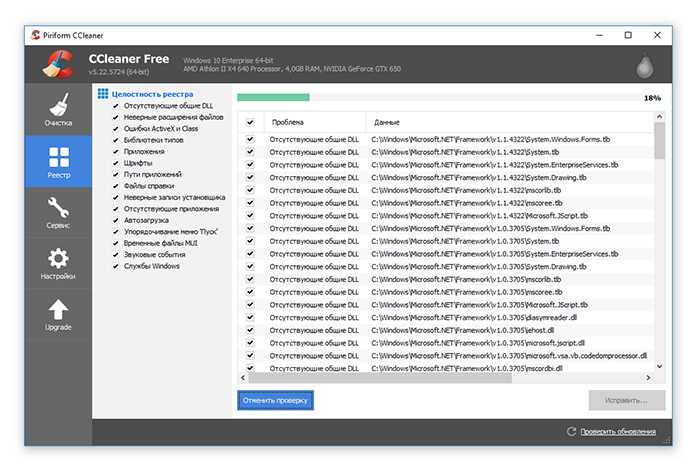The width and height of the screenshot is (700, 469).
Task: Toggle Отсутствующие общие DLL check in sidebar list
Action: (116, 106)
